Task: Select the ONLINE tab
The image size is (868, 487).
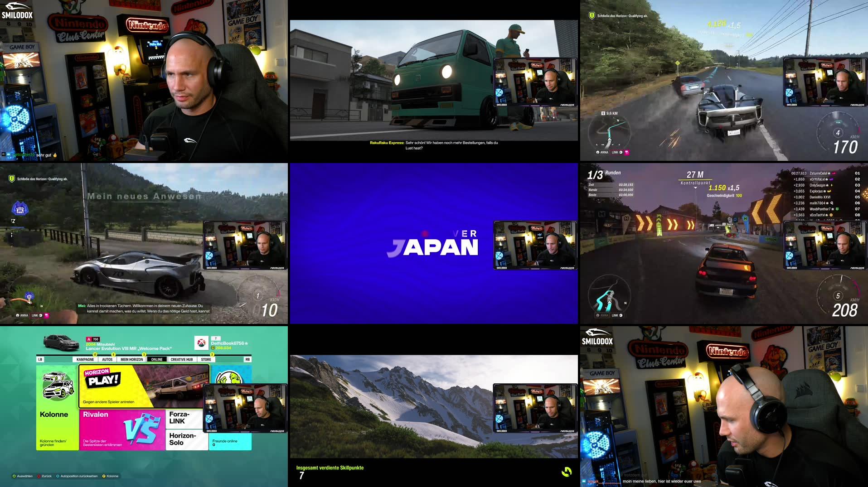Action: (x=157, y=359)
